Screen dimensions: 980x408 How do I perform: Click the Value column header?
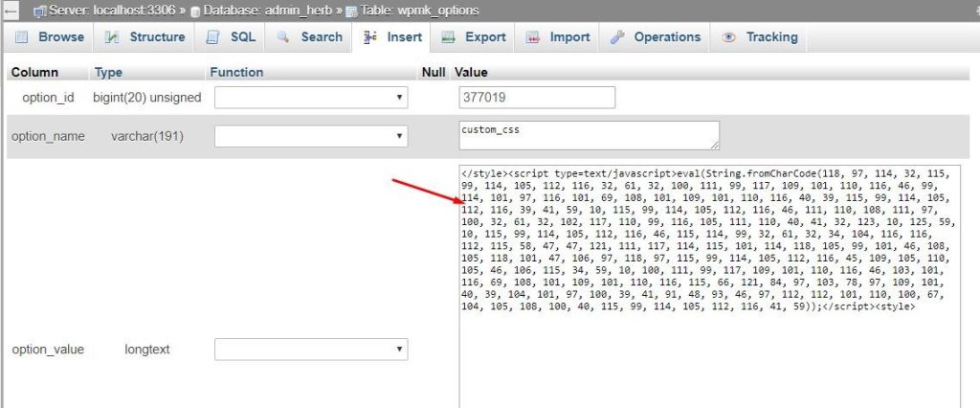pos(471,73)
